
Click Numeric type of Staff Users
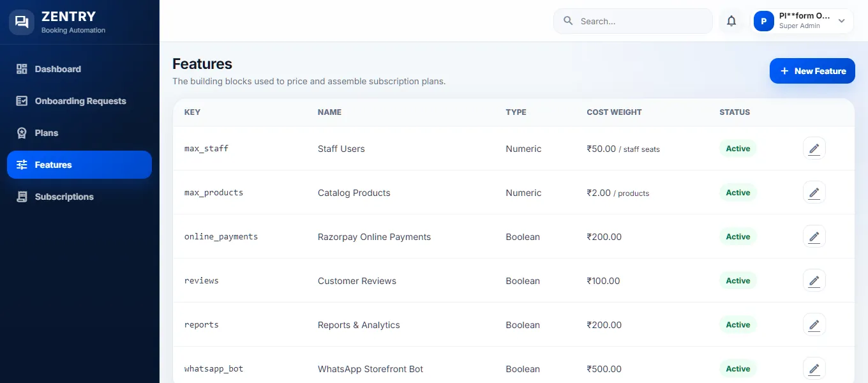click(x=523, y=149)
